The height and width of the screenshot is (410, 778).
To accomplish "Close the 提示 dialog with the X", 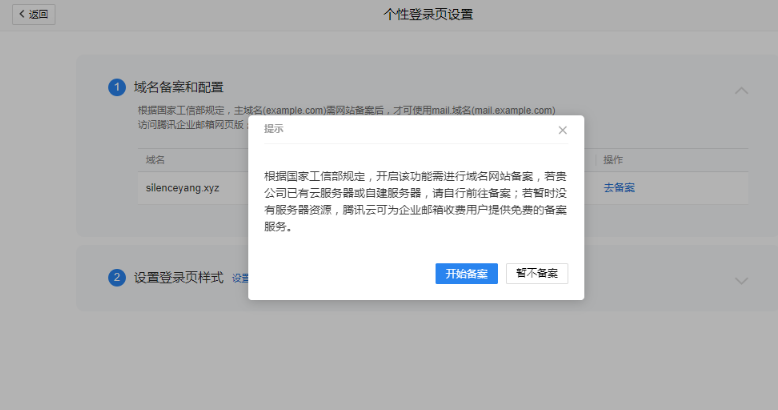I will [x=562, y=130].
